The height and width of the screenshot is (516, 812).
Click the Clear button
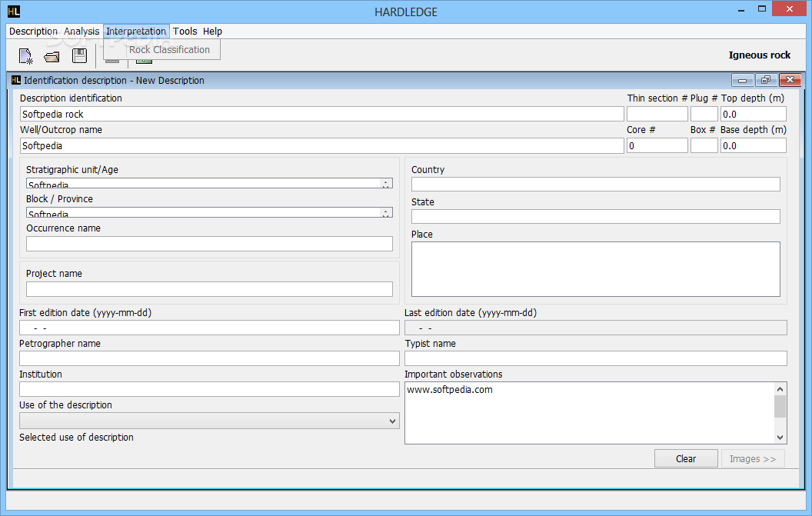(x=686, y=458)
